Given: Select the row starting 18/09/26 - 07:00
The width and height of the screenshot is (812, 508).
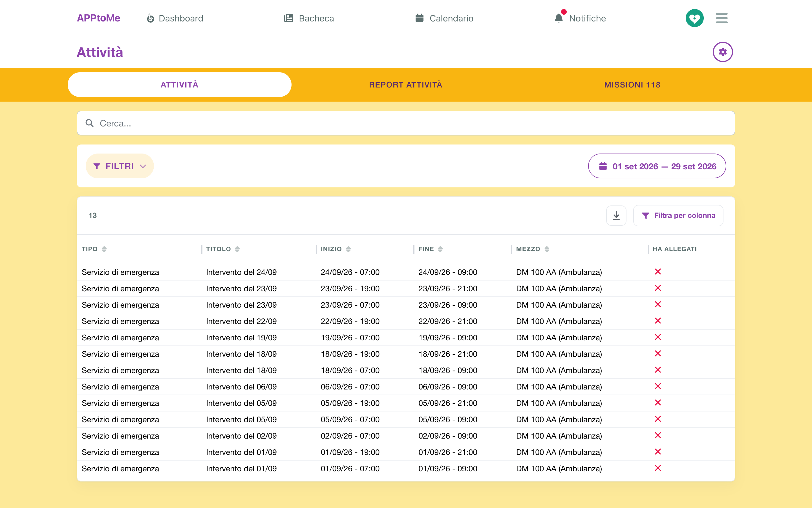Looking at the screenshot, I should (406, 370).
